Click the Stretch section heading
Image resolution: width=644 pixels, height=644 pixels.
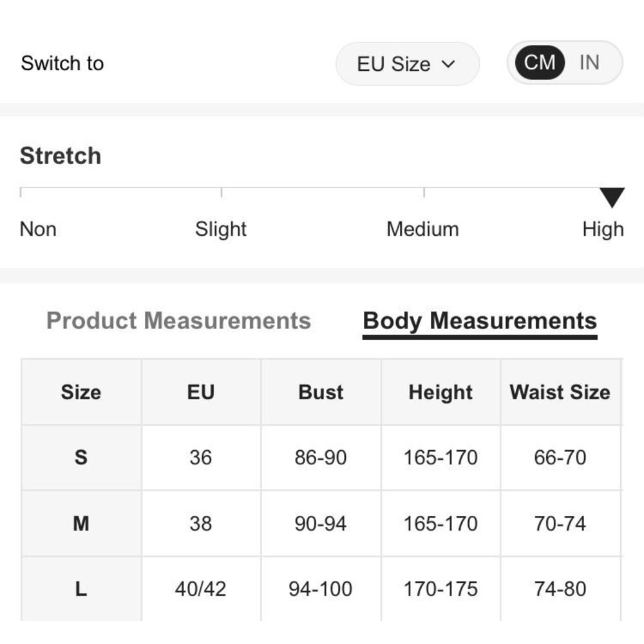click(61, 156)
